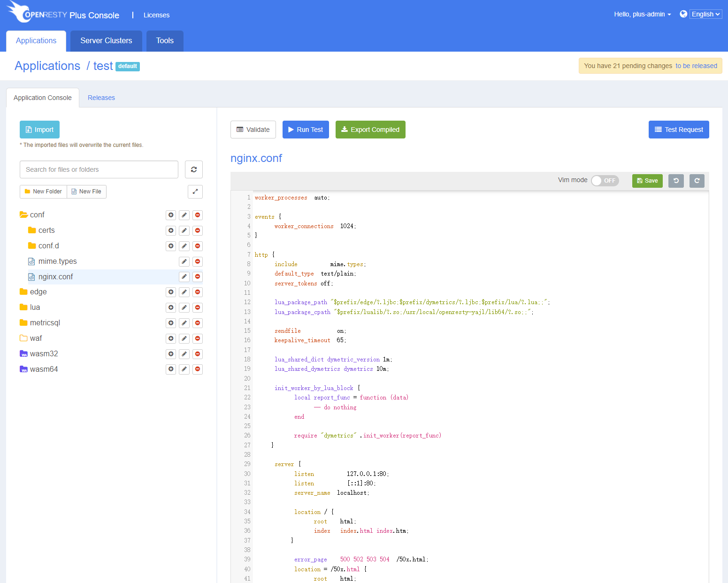
Task: Expand the metricsql folder
Action: [x=23, y=322]
